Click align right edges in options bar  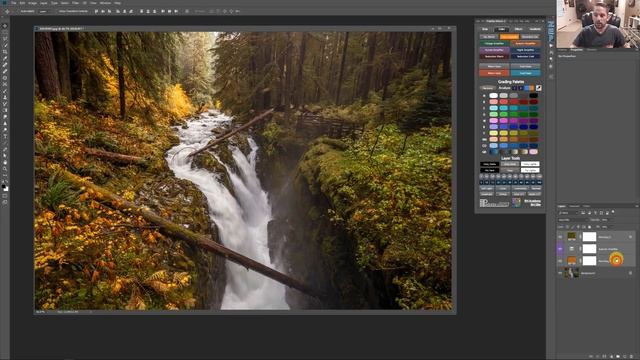pos(131,11)
